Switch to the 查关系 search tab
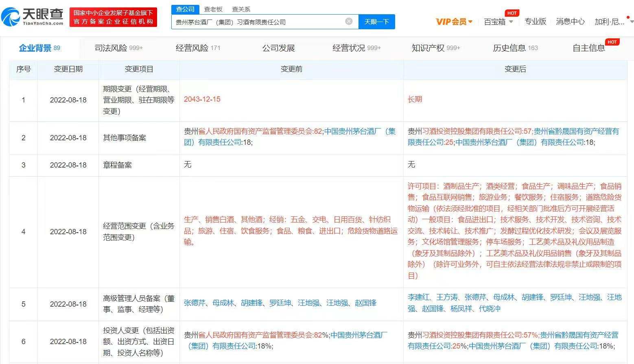Viewport: 634px width, 364px height. coord(241,9)
